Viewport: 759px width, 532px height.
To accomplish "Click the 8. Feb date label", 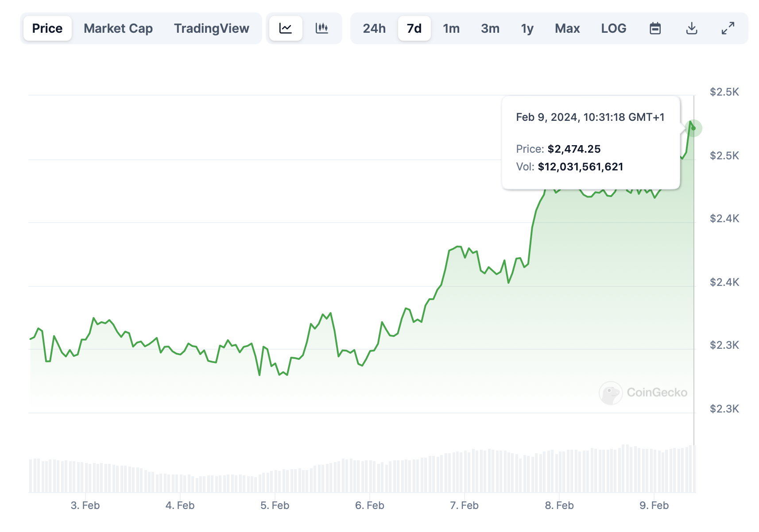I will point(559,505).
